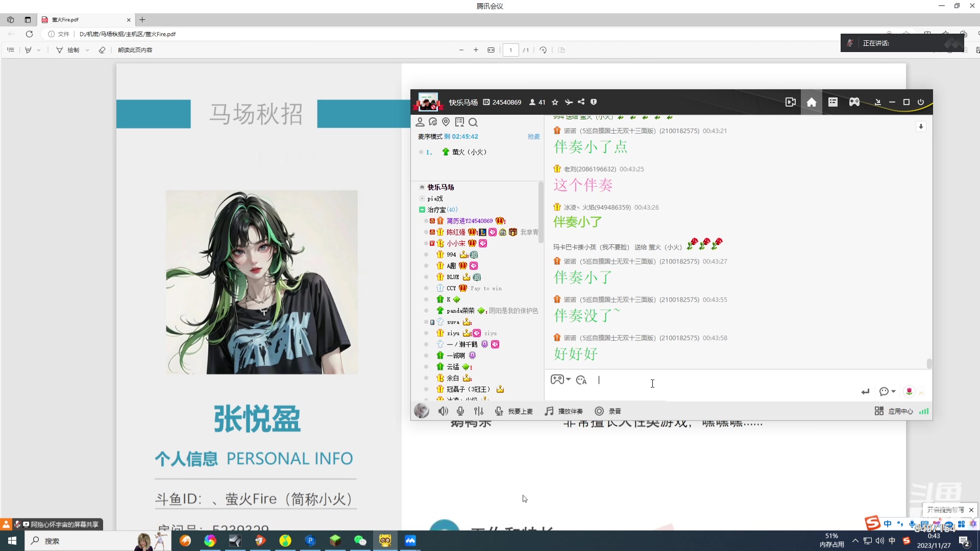This screenshot has height=551, width=980.
Task: Toggle the speaker mute button
Action: click(x=443, y=411)
